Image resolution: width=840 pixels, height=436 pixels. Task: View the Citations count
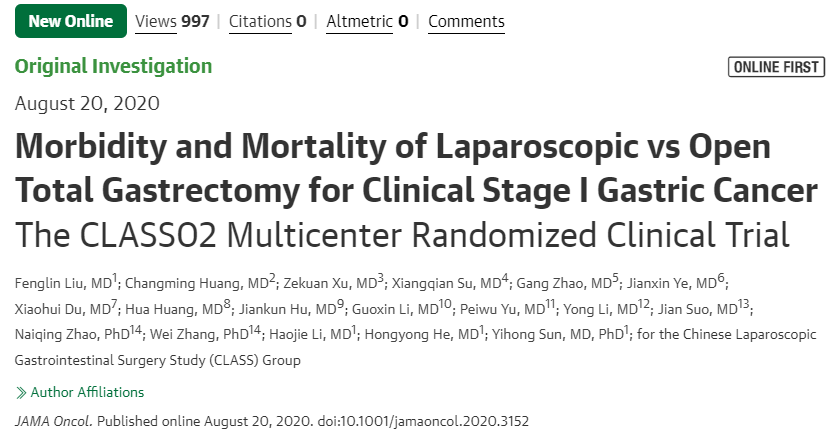point(269,21)
